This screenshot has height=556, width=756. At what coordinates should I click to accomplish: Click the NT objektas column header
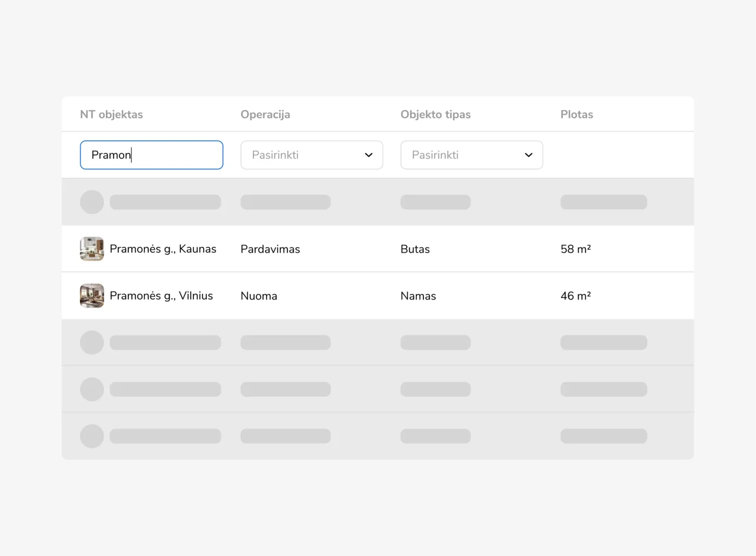pos(111,114)
